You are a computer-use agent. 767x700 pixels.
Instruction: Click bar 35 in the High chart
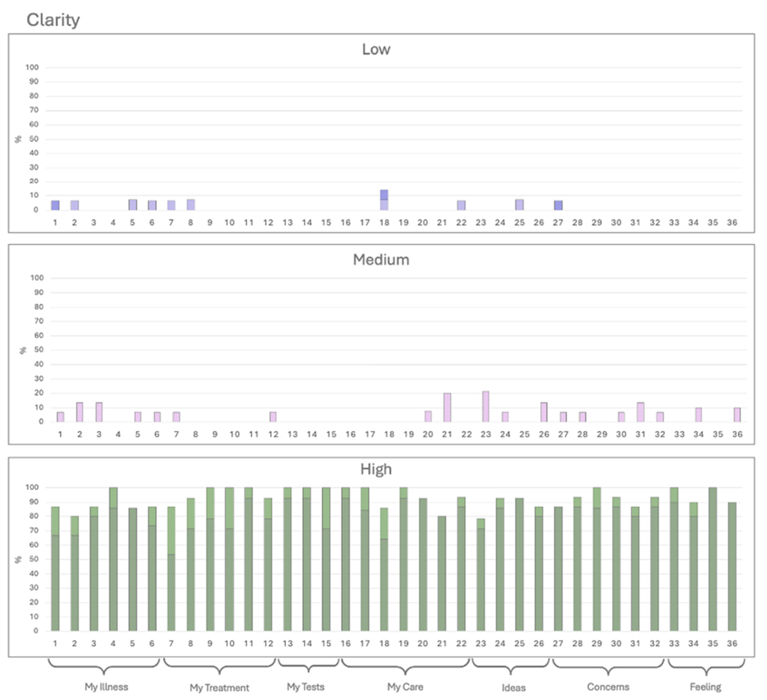tap(713, 559)
